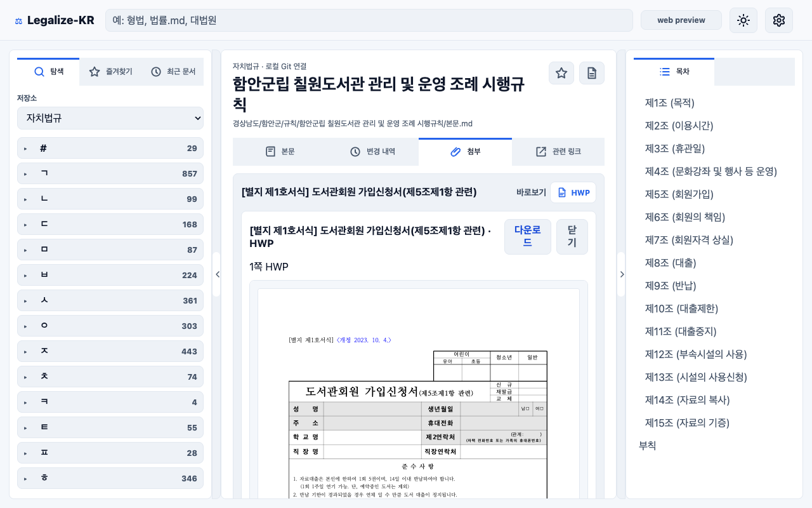
Task: Expand the ㅂ group with 224 items
Action: pyautogui.click(x=110, y=275)
